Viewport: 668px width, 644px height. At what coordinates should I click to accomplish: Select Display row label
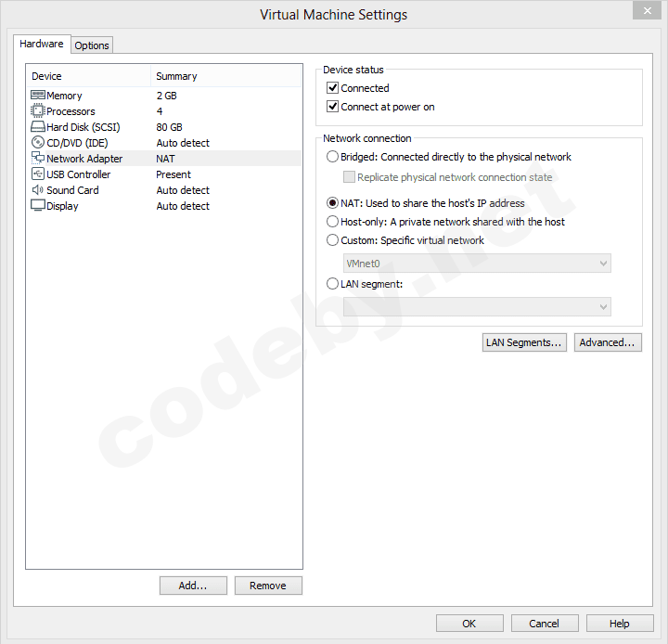pos(62,206)
